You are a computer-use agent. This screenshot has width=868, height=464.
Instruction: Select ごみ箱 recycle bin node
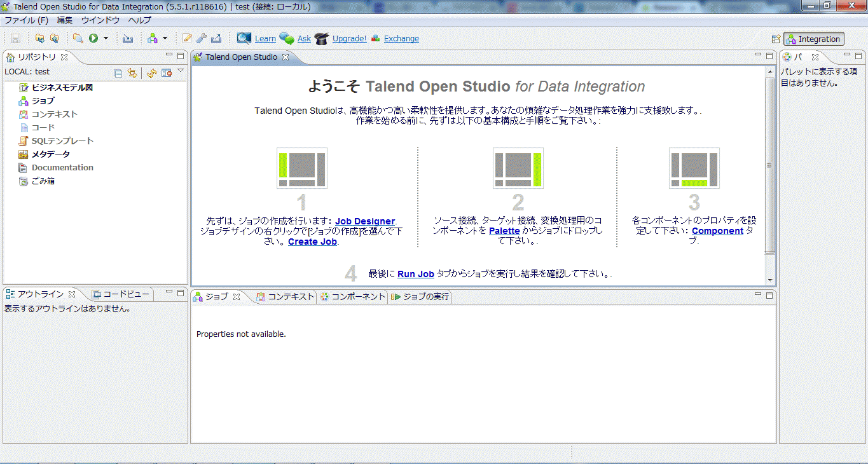click(43, 181)
